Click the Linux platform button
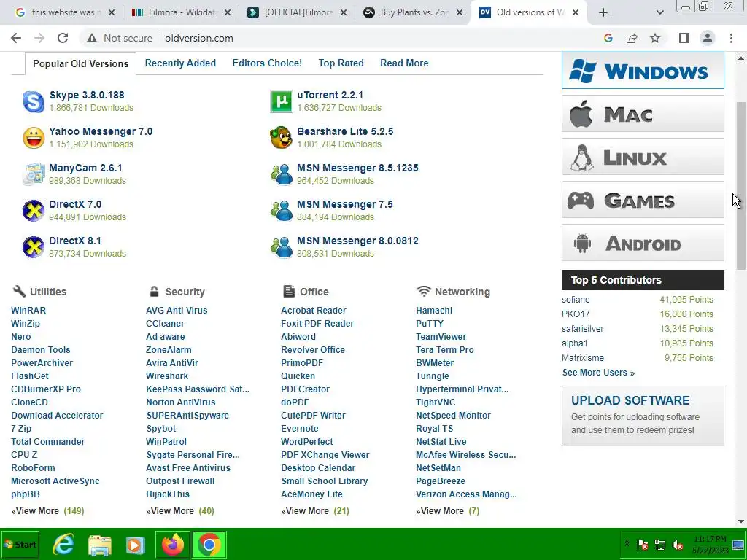This screenshot has width=747, height=560. tap(643, 157)
